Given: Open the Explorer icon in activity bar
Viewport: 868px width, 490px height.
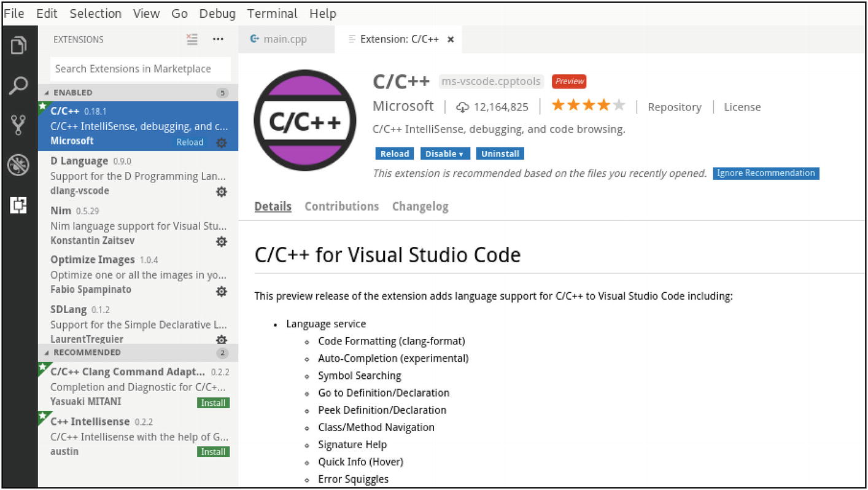Looking at the screenshot, I should click(18, 45).
